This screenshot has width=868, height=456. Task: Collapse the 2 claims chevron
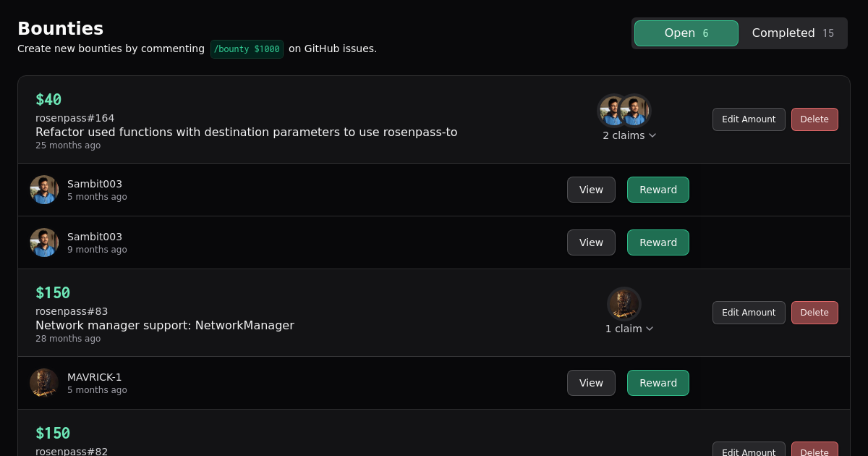pyautogui.click(x=652, y=135)
